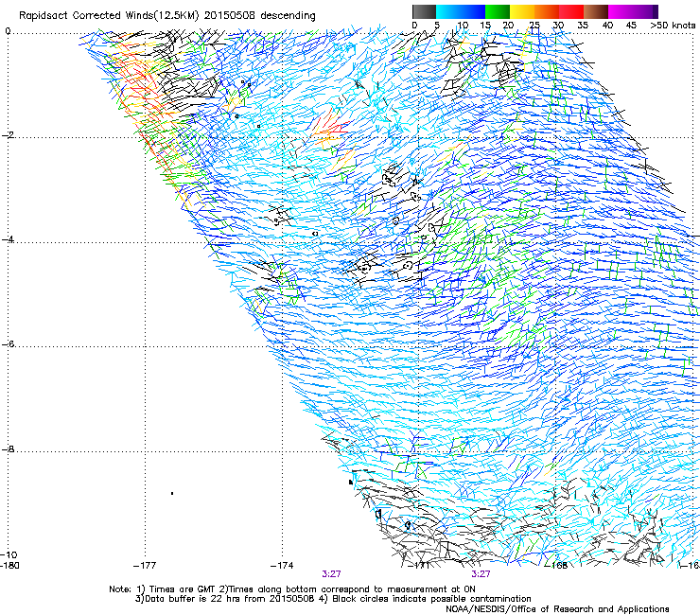Click the latitude label '-2' on left axis
The width and height of the screenshot is (700, 615).
8,135
